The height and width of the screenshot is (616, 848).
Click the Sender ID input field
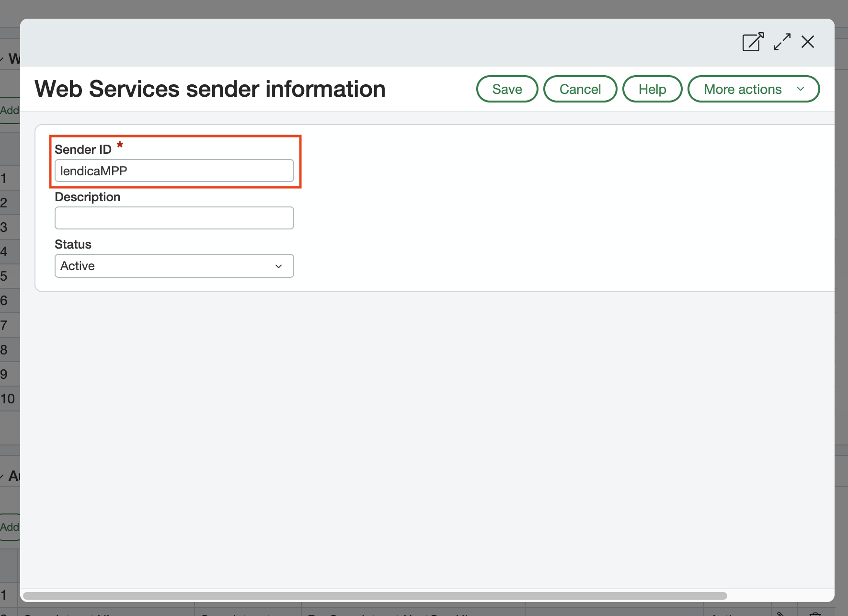click(x=174, y=171)
